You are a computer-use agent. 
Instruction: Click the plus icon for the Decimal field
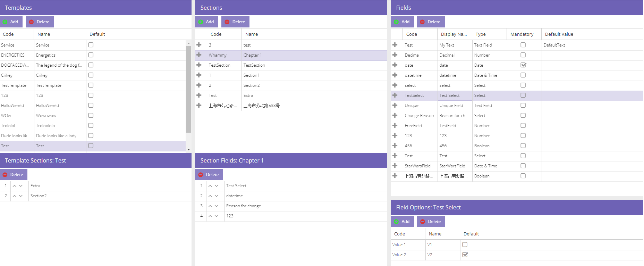[395, 55]
